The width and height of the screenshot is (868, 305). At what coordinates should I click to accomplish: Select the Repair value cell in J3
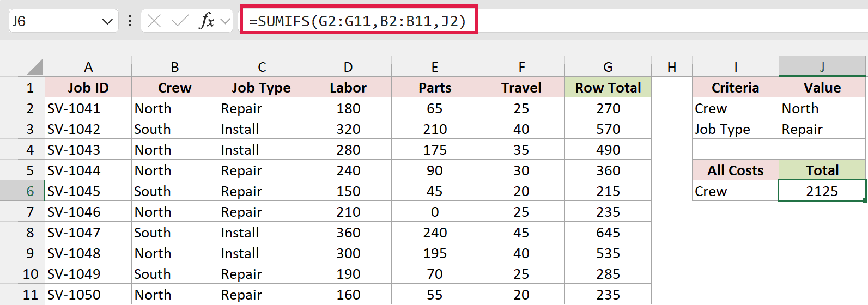coord(822,129)
